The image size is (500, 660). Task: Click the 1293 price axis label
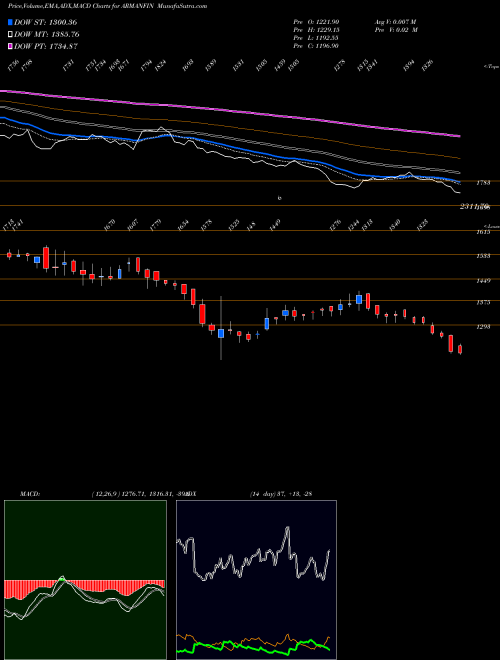click(483, 326)
